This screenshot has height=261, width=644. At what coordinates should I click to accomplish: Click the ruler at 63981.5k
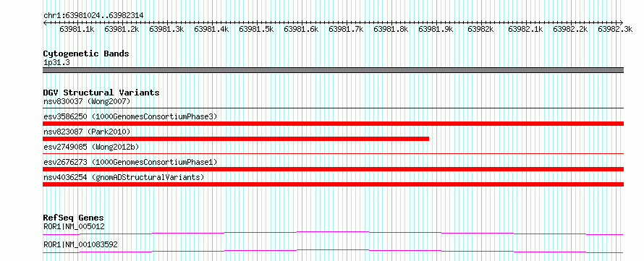tap(256, 29)
